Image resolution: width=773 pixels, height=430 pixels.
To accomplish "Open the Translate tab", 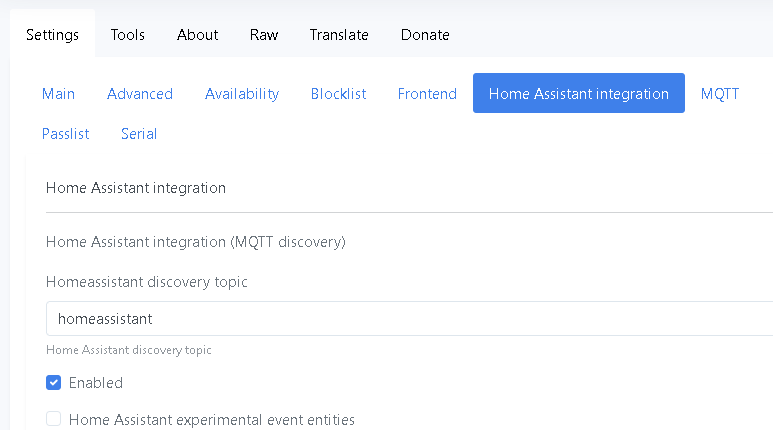I will tap(339, 35).
